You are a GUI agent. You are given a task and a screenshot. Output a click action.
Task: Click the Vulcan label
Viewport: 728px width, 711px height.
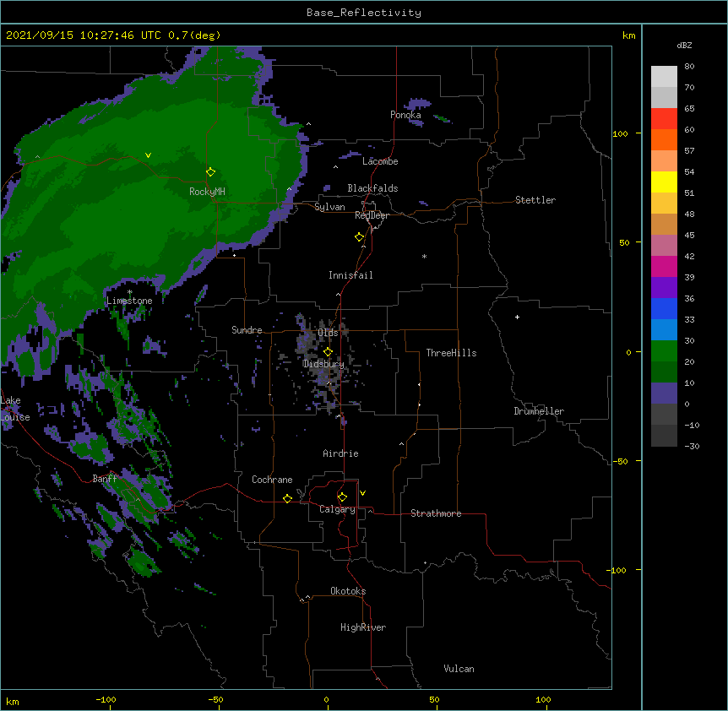point(459,669)
